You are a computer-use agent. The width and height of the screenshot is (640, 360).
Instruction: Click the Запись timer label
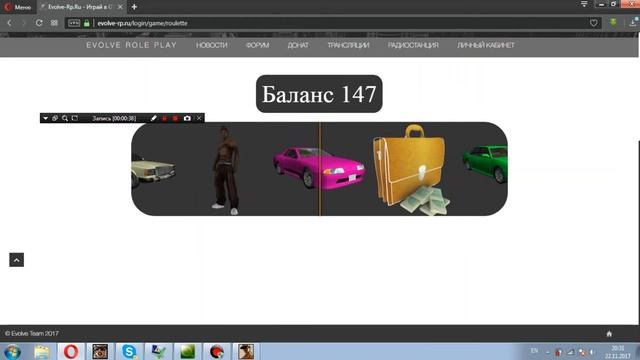coord(114,118)
